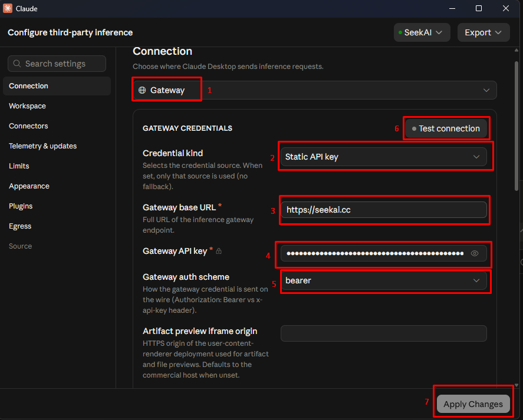This screenshot has height=420, width=523.
Task: Focus the Search settings field
Action: pyautogui.click(x=57, y=64)
